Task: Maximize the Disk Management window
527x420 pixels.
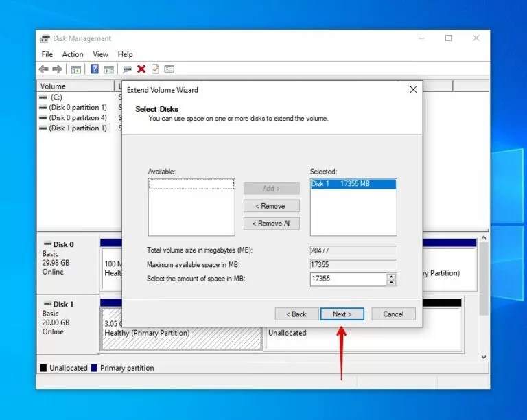Action: 448,38
